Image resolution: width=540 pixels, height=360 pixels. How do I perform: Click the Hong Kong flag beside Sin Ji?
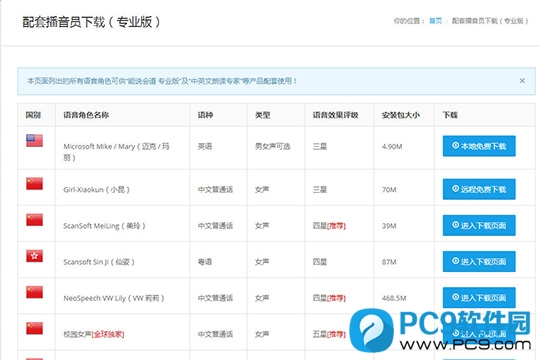click(x=34, y=256)
